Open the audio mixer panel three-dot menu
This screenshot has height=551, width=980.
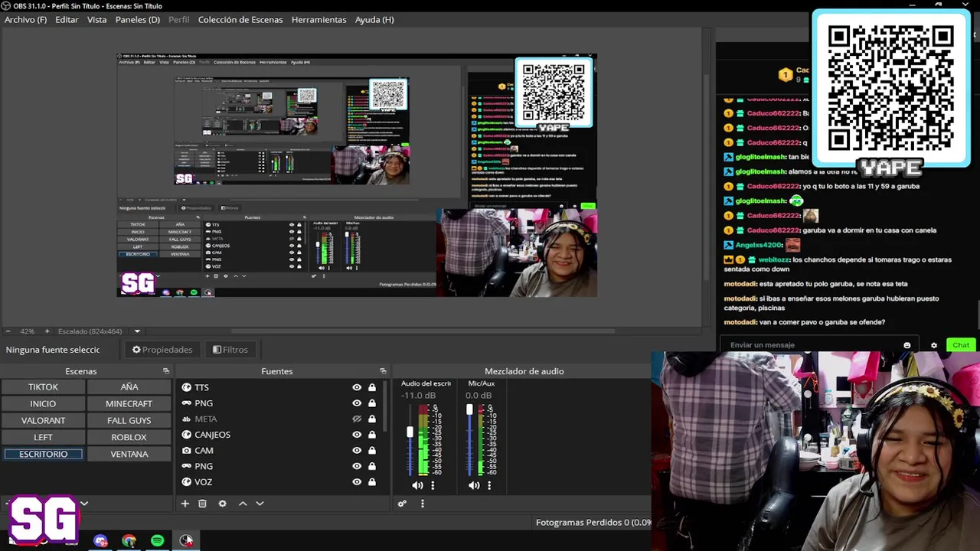(x=422, y=504)
